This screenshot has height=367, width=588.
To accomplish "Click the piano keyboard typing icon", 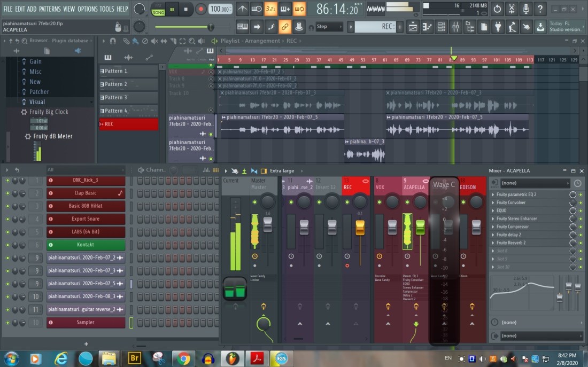I will pyautogui.click(x=243, y=27).
